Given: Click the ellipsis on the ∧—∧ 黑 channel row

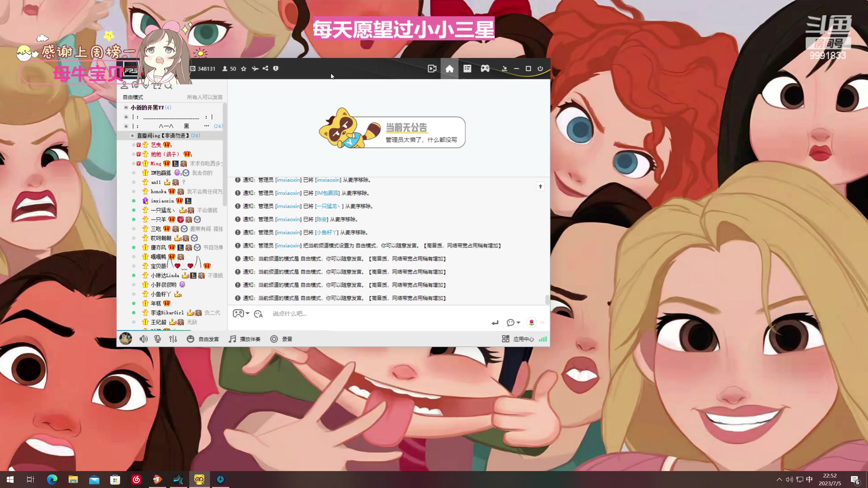Looking at the screenshot, I should pyautogui.click(x=206, y=126).
